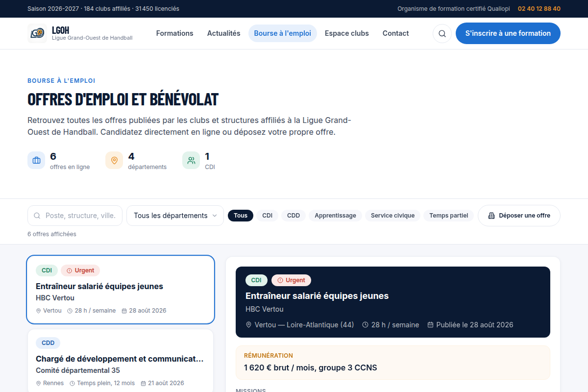Viewport: 588px width, 392px height.
Task: Select the Tous filter chip
Action: pyautogui.click(x=241, y=216)
